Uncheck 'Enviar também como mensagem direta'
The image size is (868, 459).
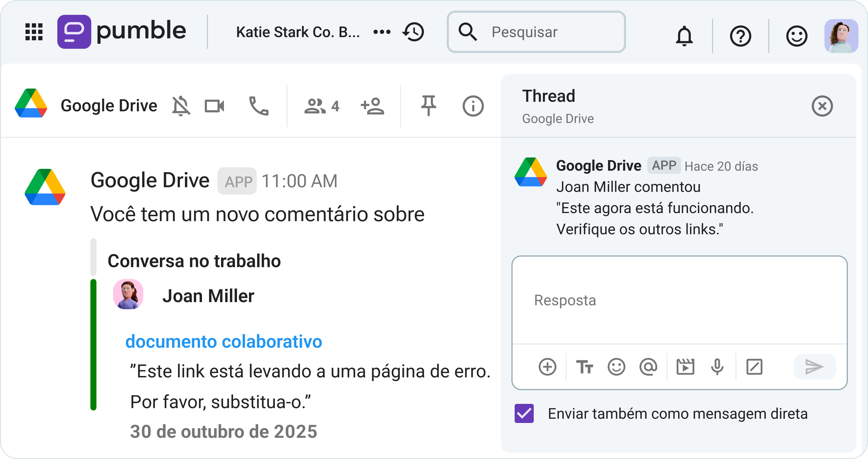click(x=524, y=413)
